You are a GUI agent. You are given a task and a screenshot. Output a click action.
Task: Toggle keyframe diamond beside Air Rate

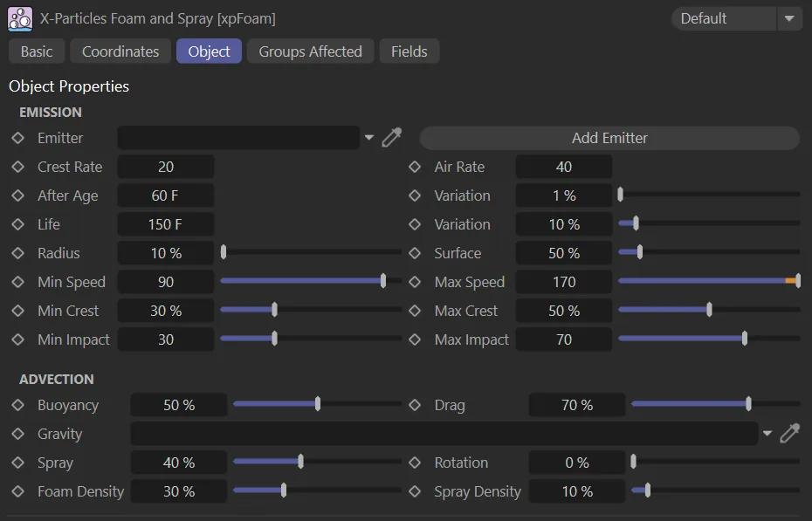click(416, 167)
